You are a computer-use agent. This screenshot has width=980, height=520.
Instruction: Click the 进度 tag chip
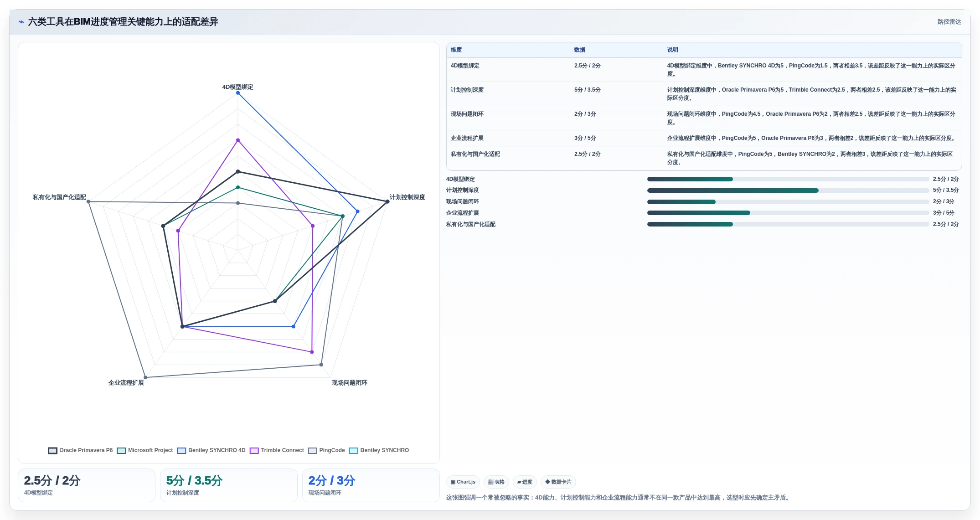[525, 482]
